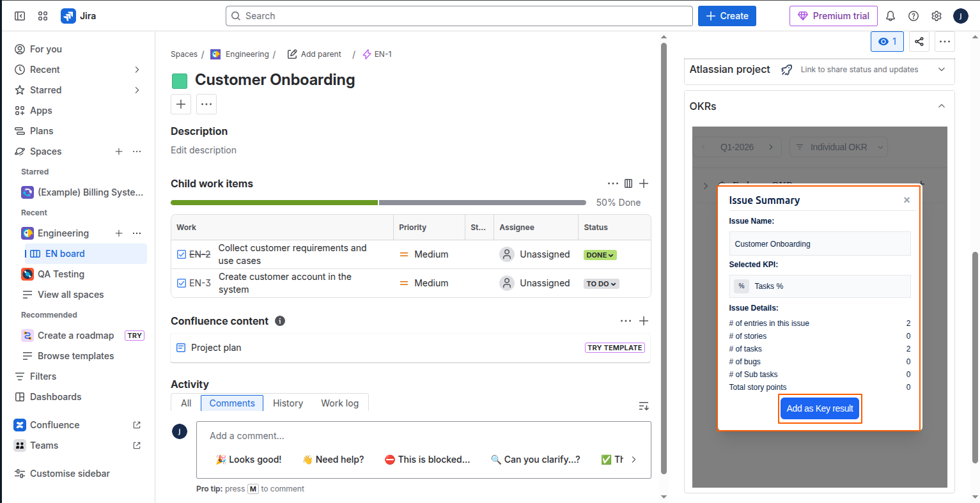Add a child work item plus

644,183
